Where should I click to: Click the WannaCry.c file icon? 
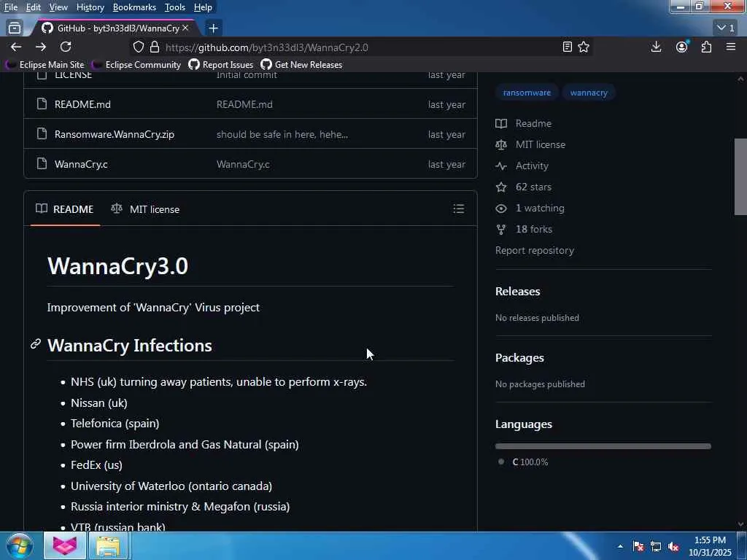pyautogui.click(x=42, y=164)
